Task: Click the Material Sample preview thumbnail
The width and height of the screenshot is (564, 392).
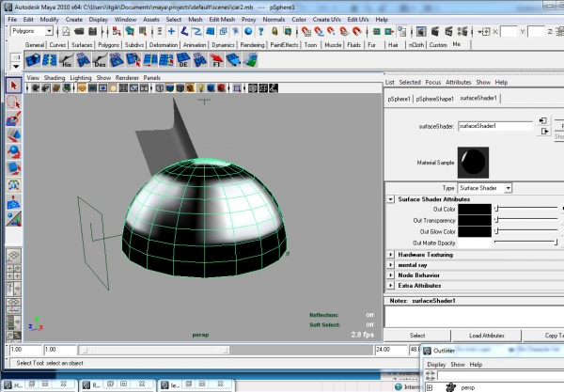Action: click(x=473, y=163)
